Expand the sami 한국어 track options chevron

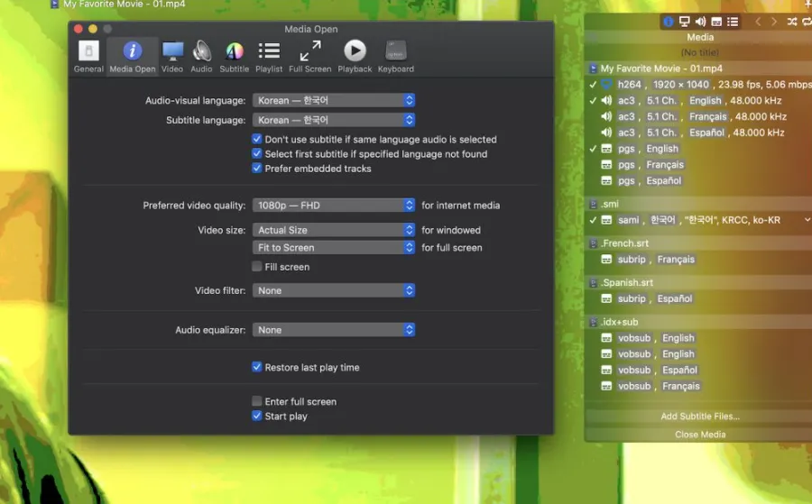pos(807,220)
